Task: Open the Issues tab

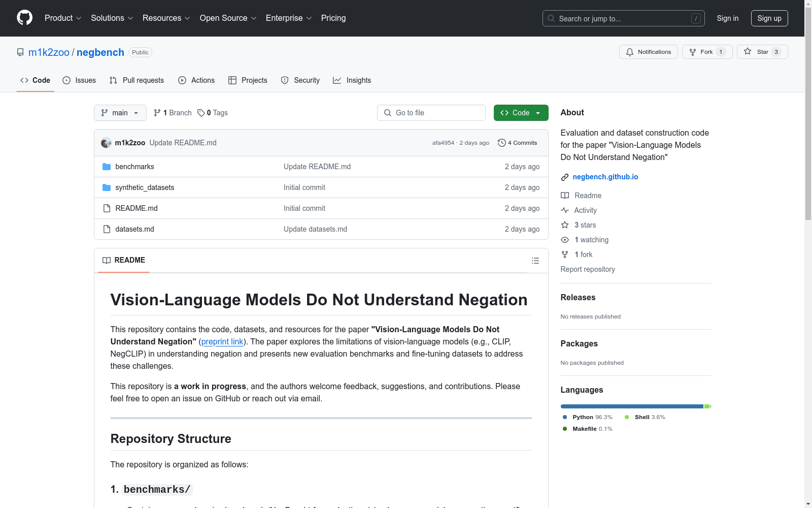Action: click(x=79, y=80)
